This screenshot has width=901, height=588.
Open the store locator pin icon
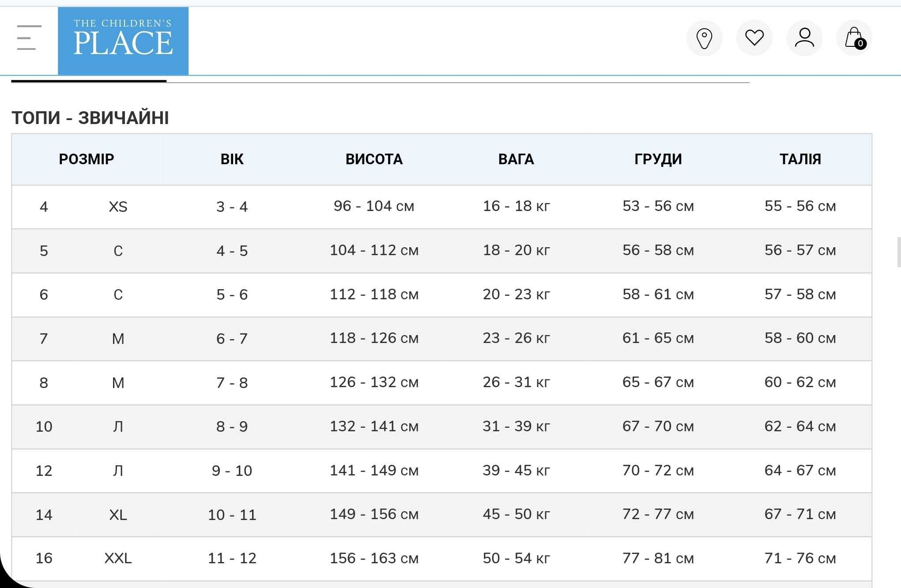click(704, 38)
